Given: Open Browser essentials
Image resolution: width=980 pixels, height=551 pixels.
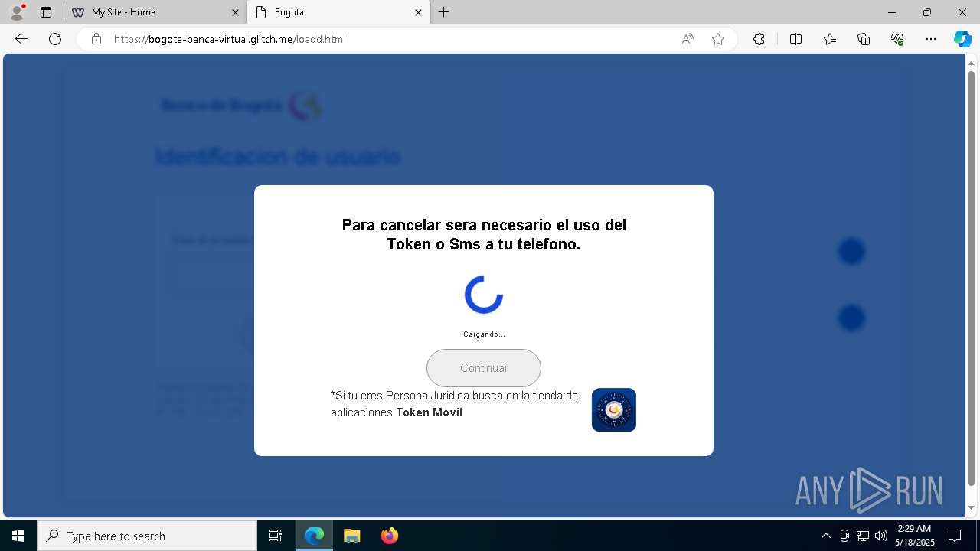Looking at the screenshot, I should [x=897, y=39].
